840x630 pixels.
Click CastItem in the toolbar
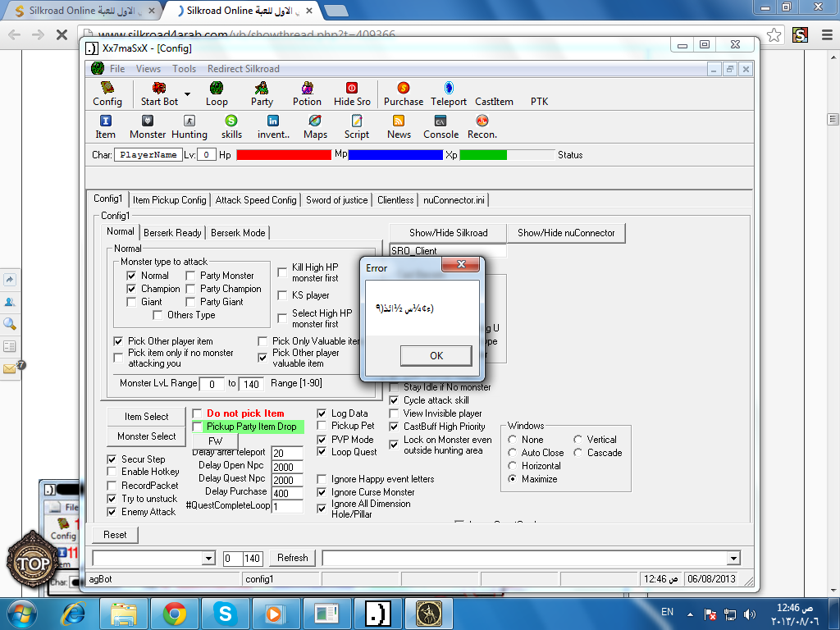tap(494, 101)
